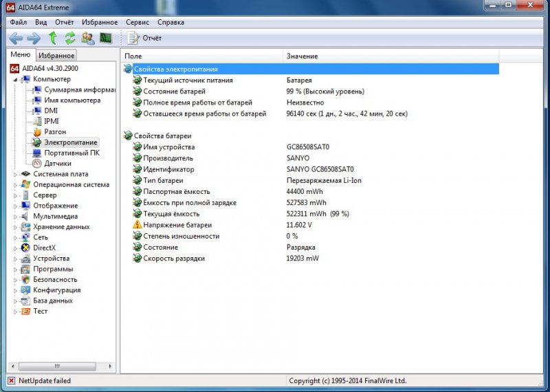Click the green Up arrow toolbar icon
Image resolution: width=550 pixels, height=392 pixels.
(x=52, y=38)
